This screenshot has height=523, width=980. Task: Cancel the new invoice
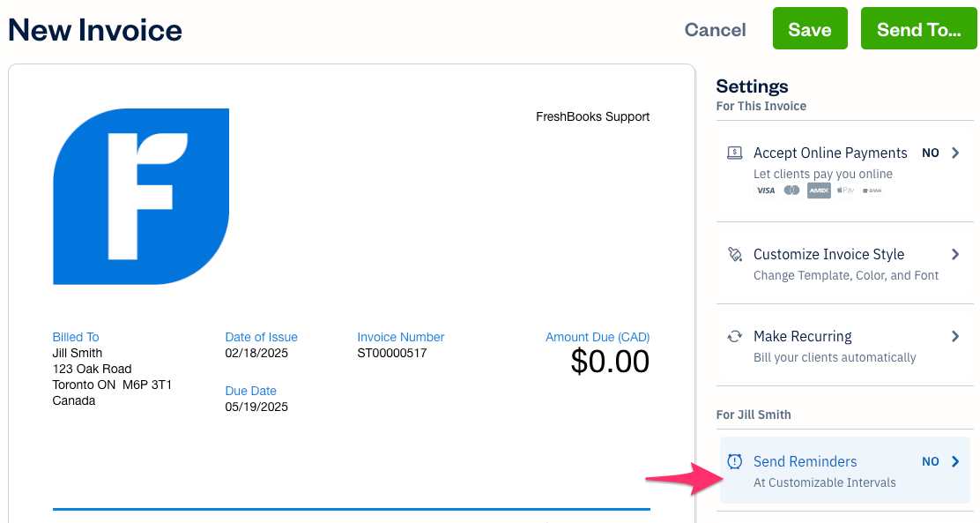(715, 29)
